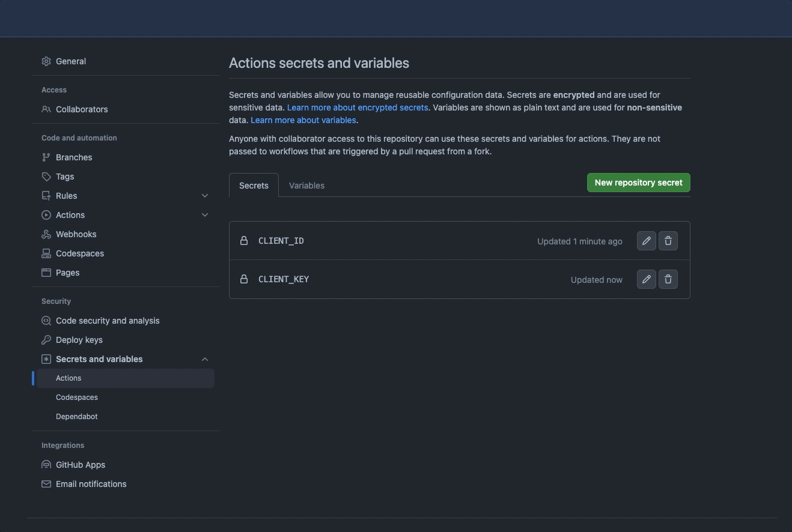Select the Secrets tab
This screenshot has width=792, height=532.
tap(254, 186)
